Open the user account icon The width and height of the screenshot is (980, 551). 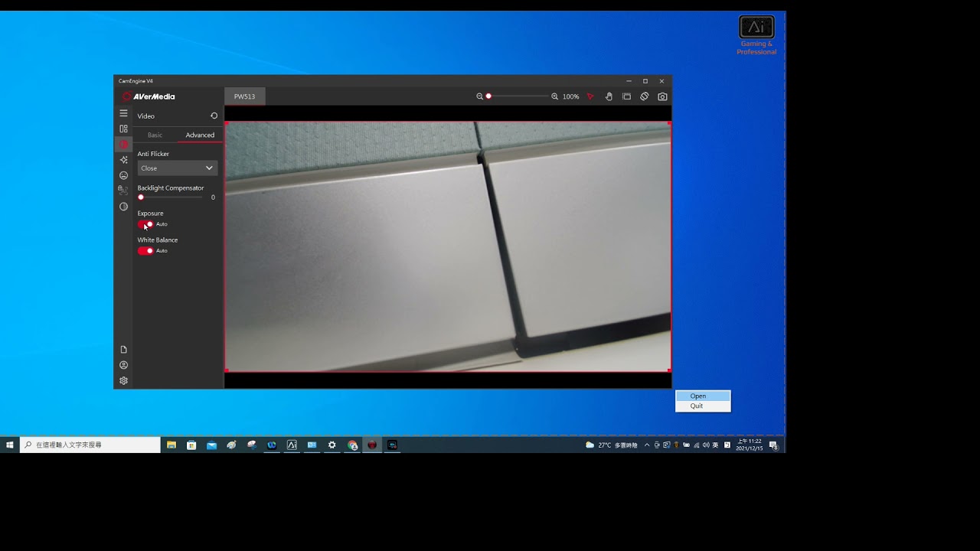pyautogui.click(x=123, y=365)
